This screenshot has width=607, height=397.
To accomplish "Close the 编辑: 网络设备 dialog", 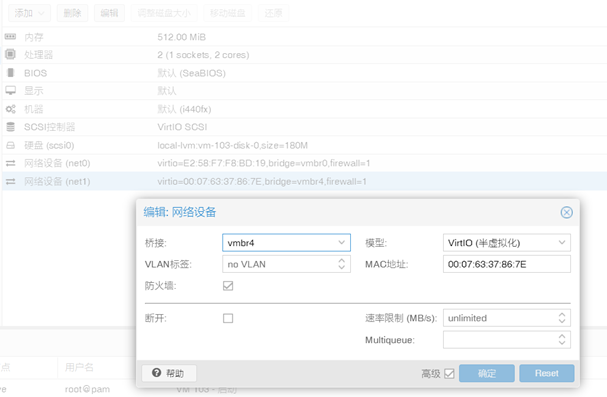I will click(x=566, y=212).
